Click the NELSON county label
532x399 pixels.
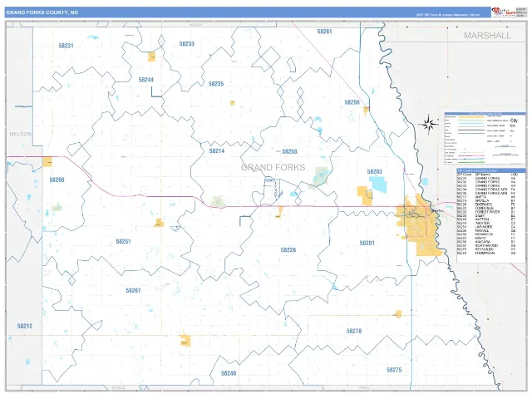click(20, 134)
